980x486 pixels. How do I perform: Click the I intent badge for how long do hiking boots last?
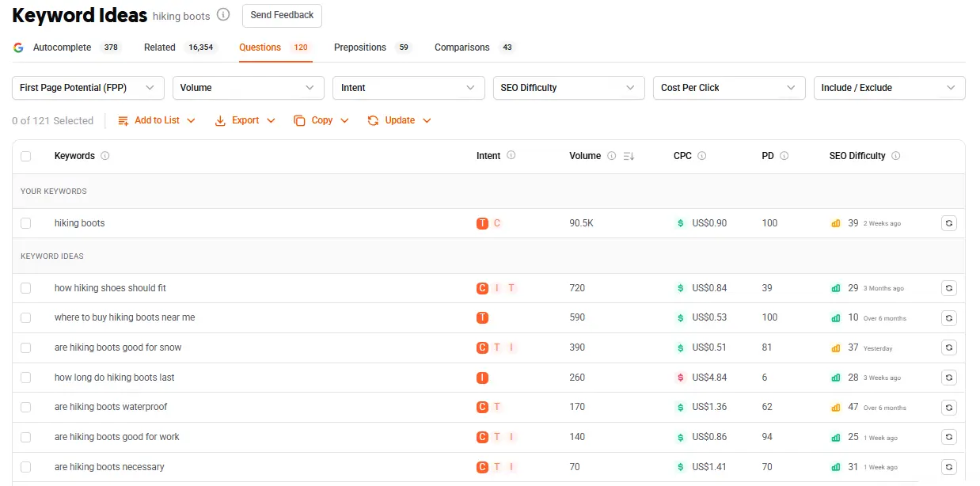482,378
